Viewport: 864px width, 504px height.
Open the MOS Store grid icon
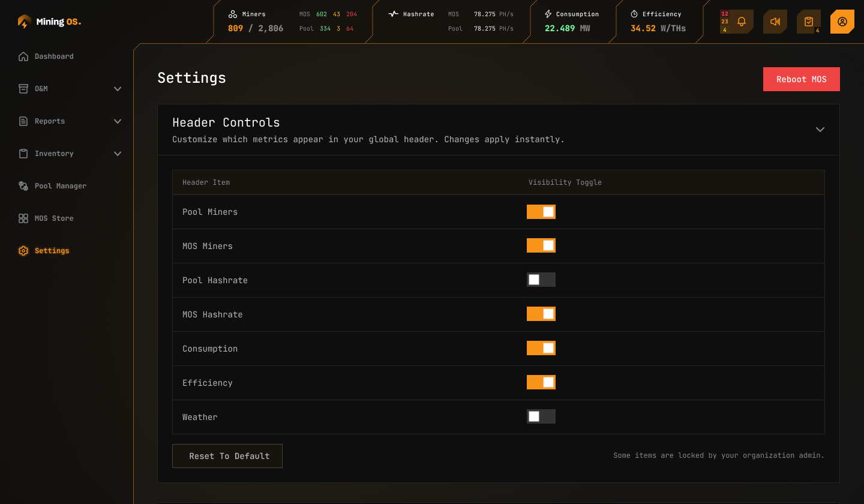click(23, 218)
